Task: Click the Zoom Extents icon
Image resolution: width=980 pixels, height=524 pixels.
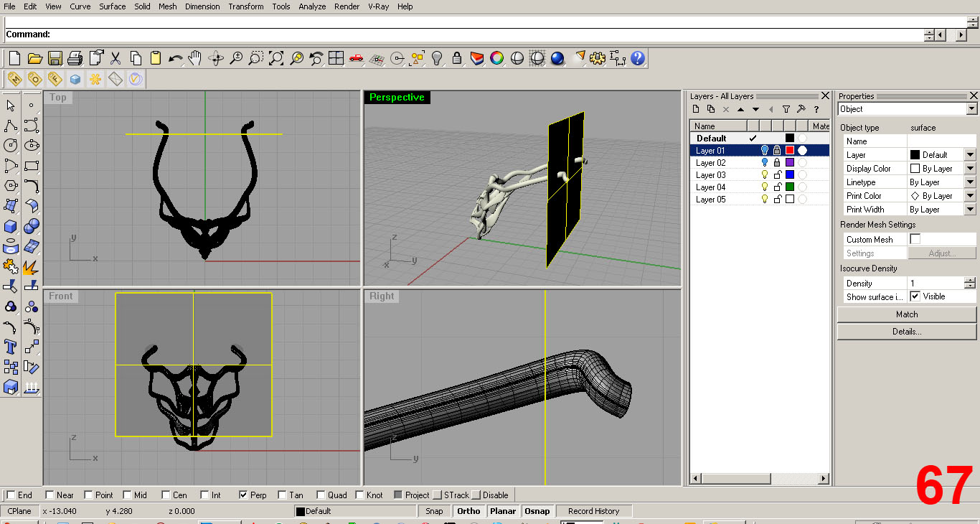Action: 276,58
